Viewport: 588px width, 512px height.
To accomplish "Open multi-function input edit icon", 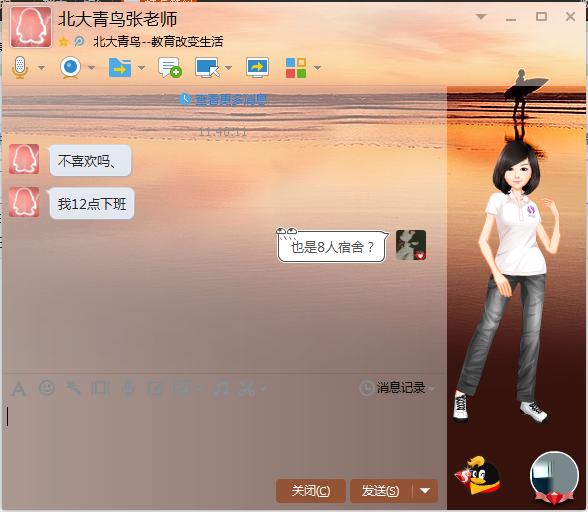I will click(x=156, y=388).
